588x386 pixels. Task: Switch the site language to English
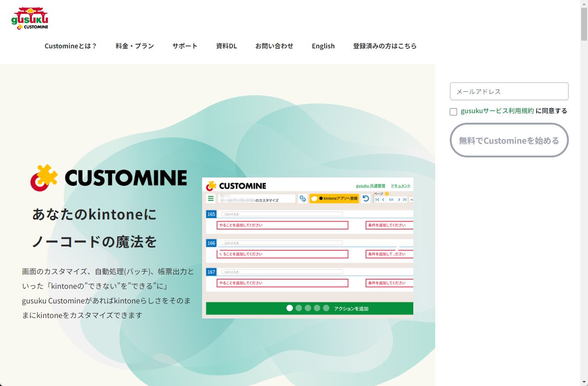click(x=323, y=46)
